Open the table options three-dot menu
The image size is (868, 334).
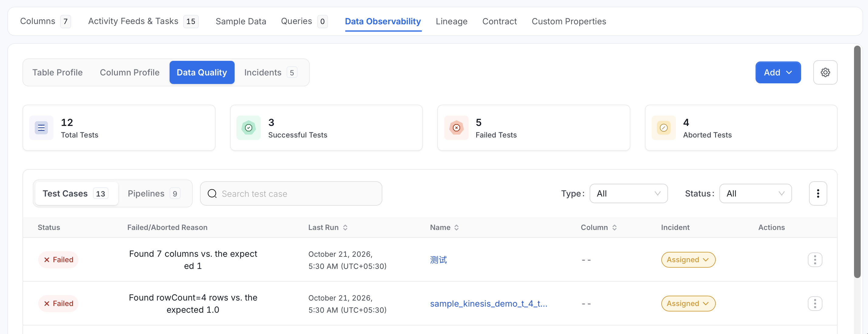pyautogui.click(x=818, y=193)
